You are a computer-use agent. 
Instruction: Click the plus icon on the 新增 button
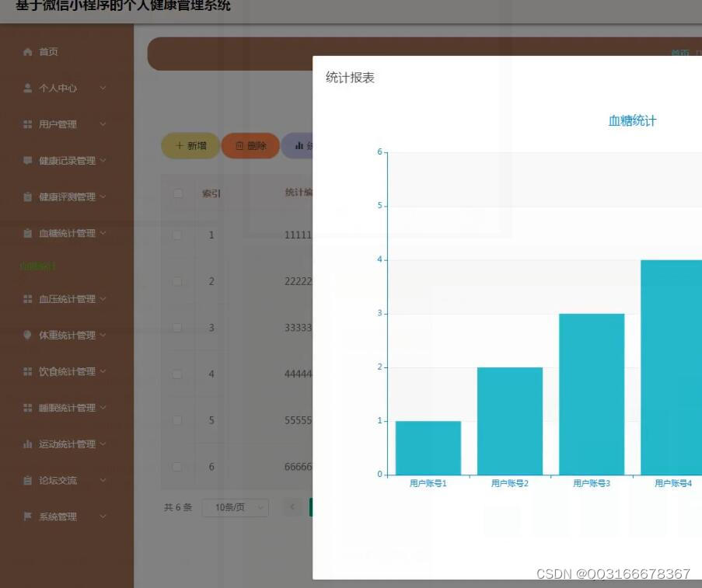(x=180, y=145)
